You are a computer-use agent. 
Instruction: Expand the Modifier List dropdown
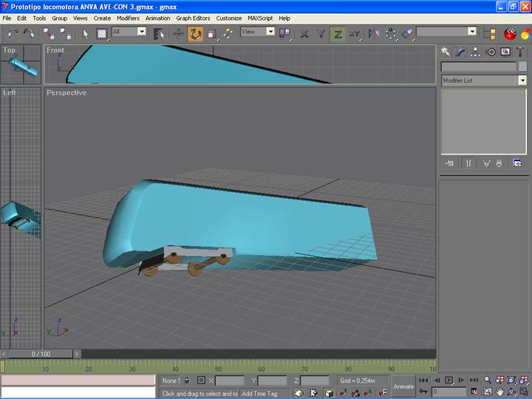tap(522, 81)
